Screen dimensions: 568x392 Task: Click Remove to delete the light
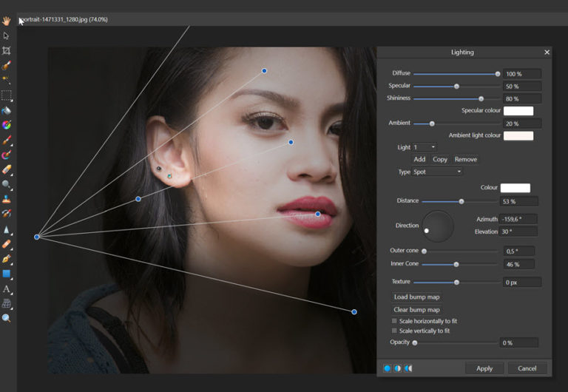466,160
